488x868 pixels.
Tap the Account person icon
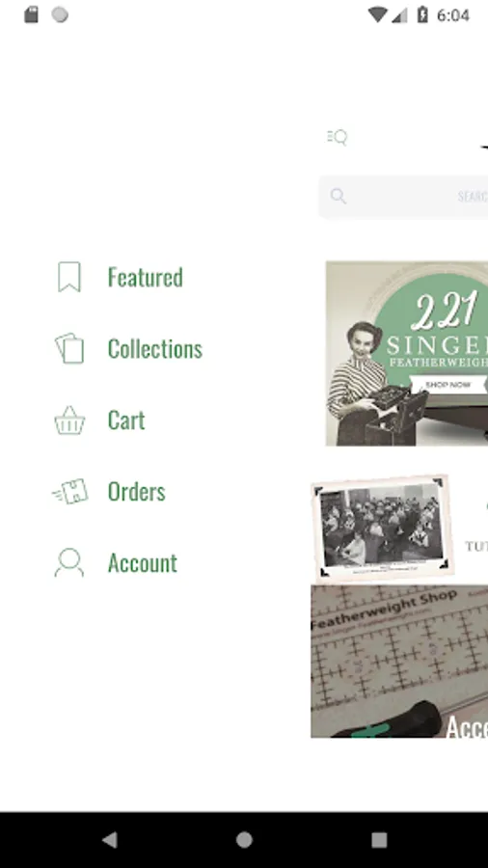(69, 562)
